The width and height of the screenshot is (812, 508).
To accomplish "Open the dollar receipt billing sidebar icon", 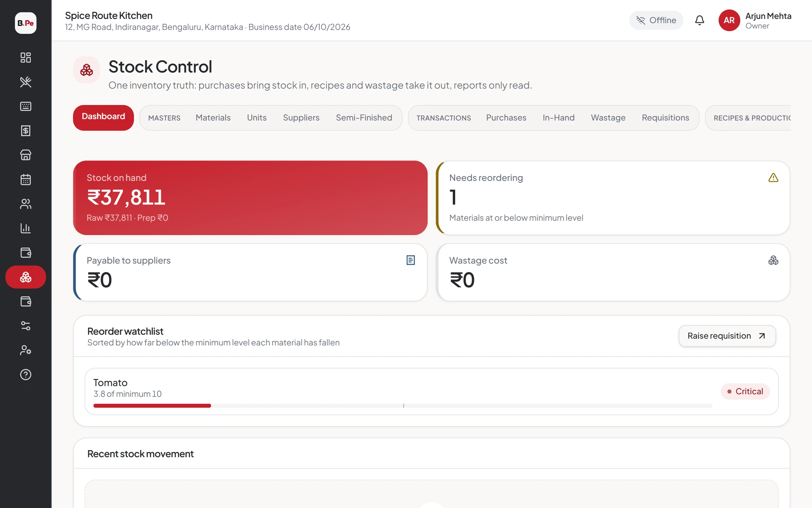I will [x=26, y=131].
